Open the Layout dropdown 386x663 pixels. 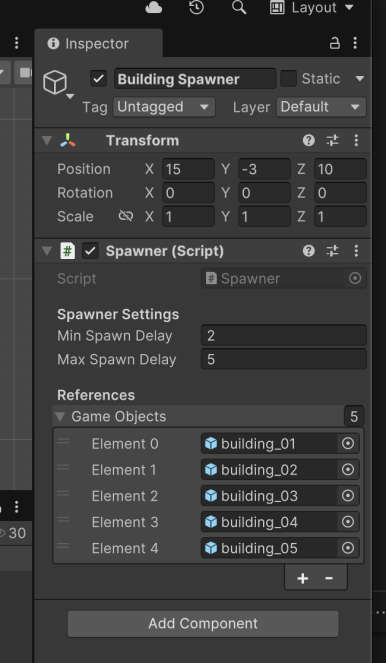(312, 8)
